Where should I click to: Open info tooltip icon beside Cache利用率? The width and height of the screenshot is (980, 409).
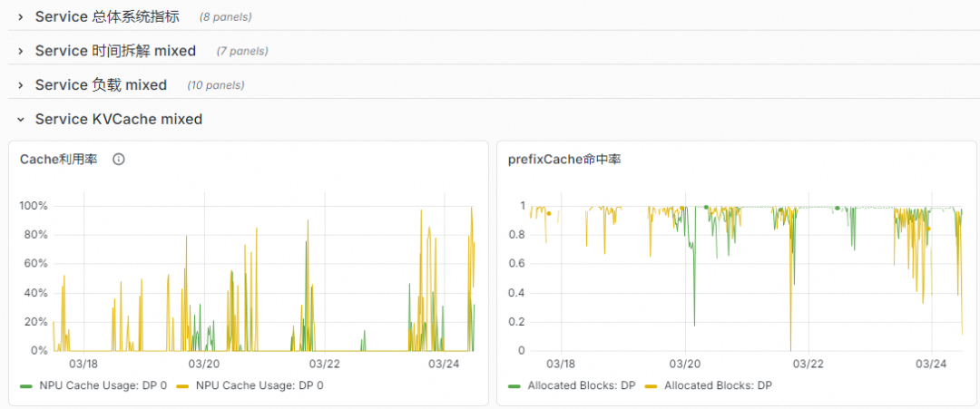(x=119, y=160)
